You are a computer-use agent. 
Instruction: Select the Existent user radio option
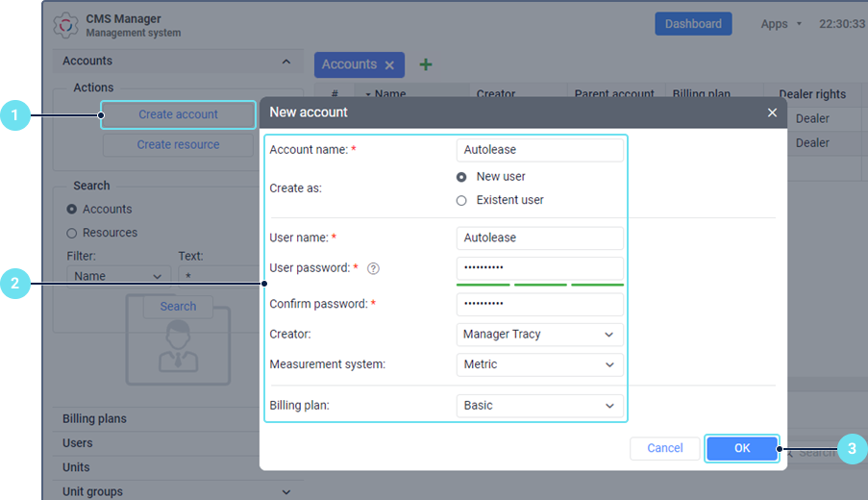(461, 200)
